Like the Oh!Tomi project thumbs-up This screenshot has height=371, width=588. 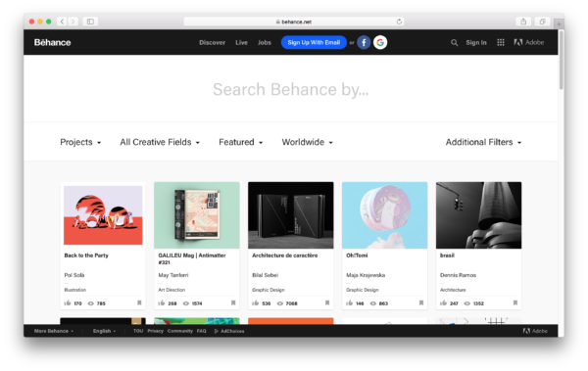pos(350,302)
